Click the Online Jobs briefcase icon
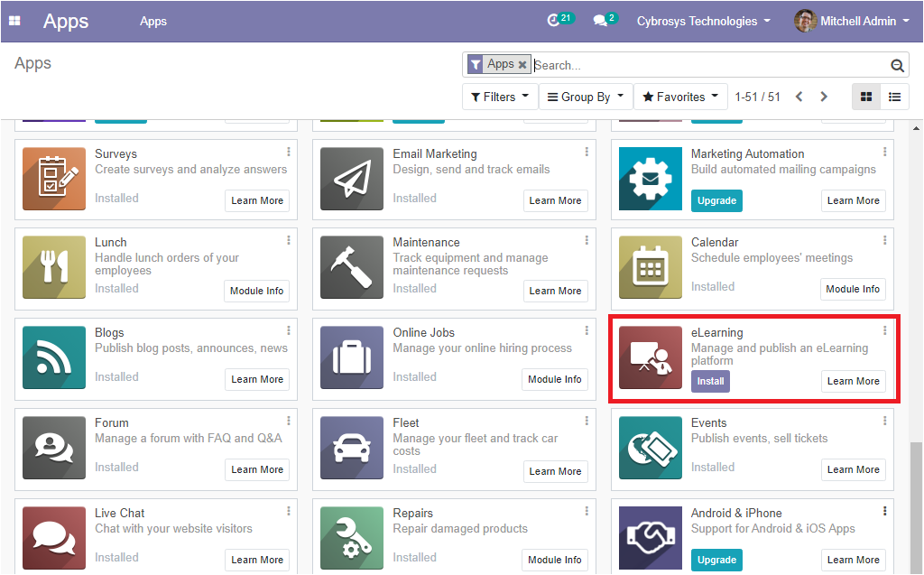924x575 pixels. pyautogui.click(x=352, y=357)
